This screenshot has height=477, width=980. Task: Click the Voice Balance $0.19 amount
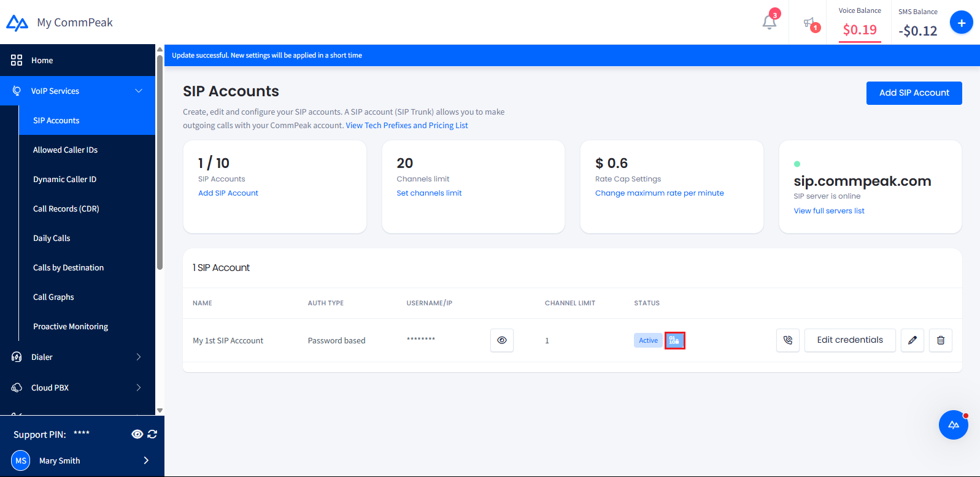click(860, 29)
